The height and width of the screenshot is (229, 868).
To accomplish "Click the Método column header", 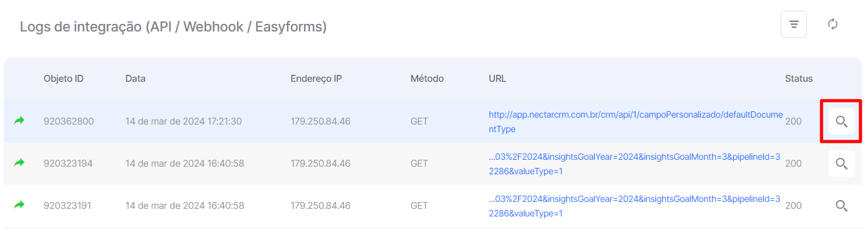I will (x=427, y=79).
